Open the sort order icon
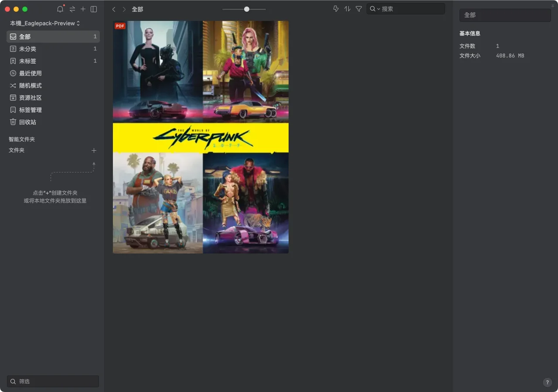The width and height of the screenshot is (558, 392). pos(347,9)
